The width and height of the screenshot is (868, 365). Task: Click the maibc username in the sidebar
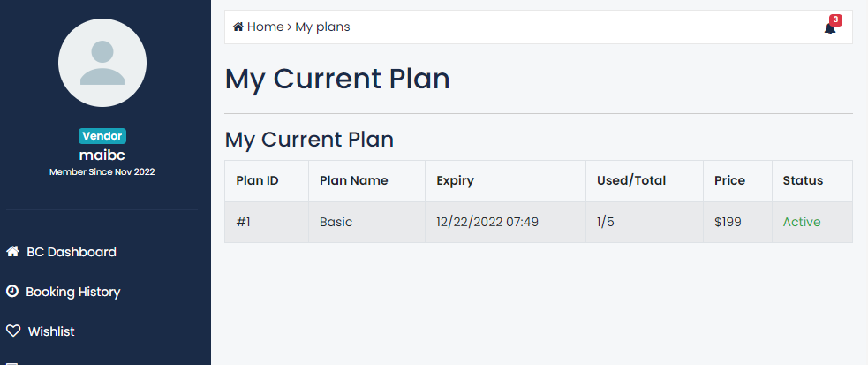click(102, 155)
